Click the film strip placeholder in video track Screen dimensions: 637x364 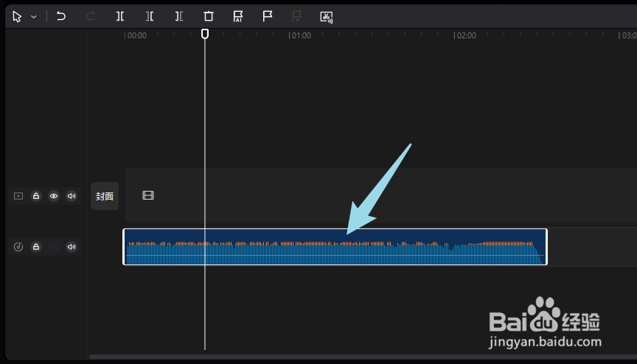pyautogui.click(x=148, y=195)
